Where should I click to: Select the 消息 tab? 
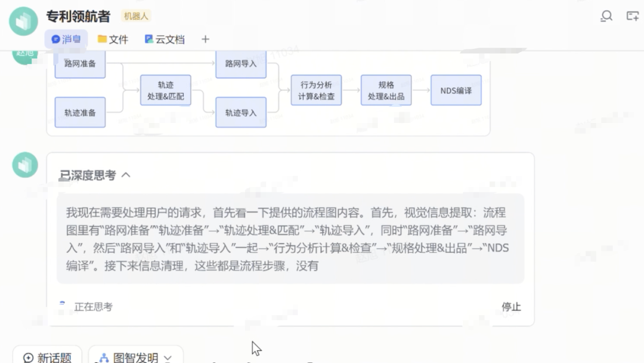pyautogui.click(x=66, y=39)
